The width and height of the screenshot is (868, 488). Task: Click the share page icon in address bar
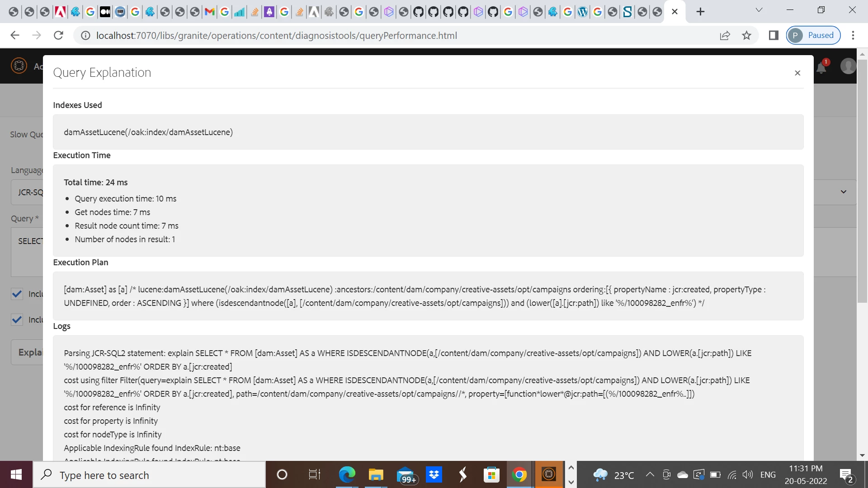[x=725, y=35]
